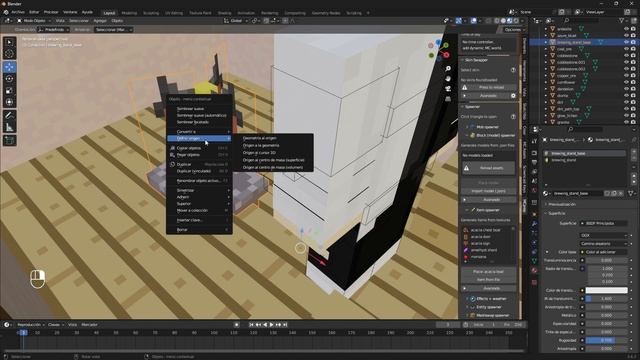Select Sombrear suave in context menu

pyautogui.click(x=190, y=109)
